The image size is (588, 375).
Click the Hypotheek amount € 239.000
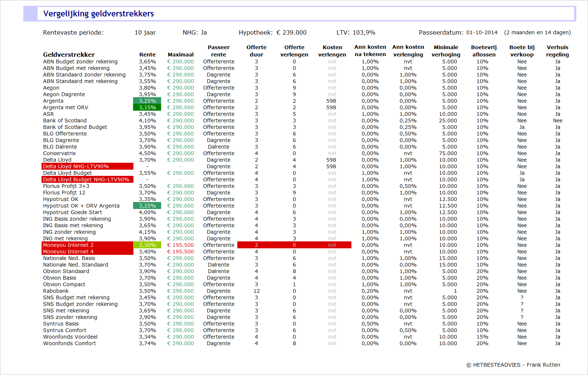291,32
